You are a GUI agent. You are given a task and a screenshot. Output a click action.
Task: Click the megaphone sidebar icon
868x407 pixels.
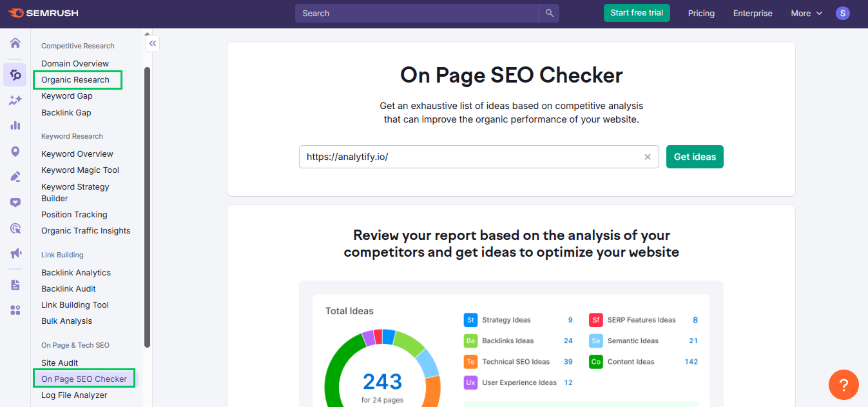pos(15,253)
